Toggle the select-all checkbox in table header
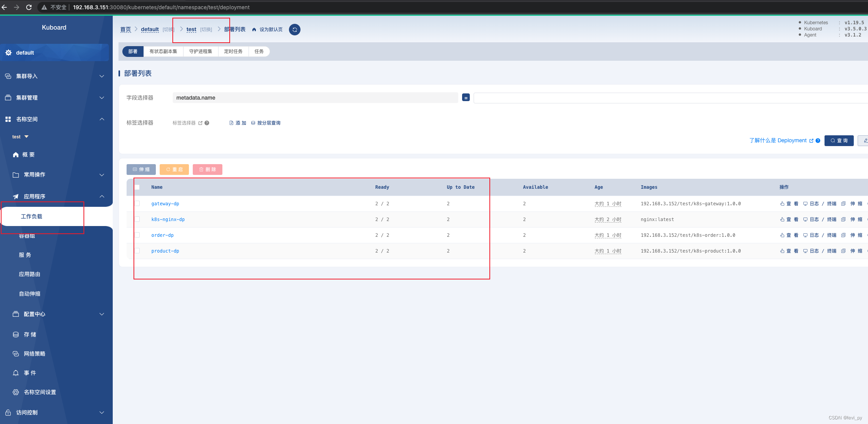Viewport: 868px width, 424px height. click(137, 187)
